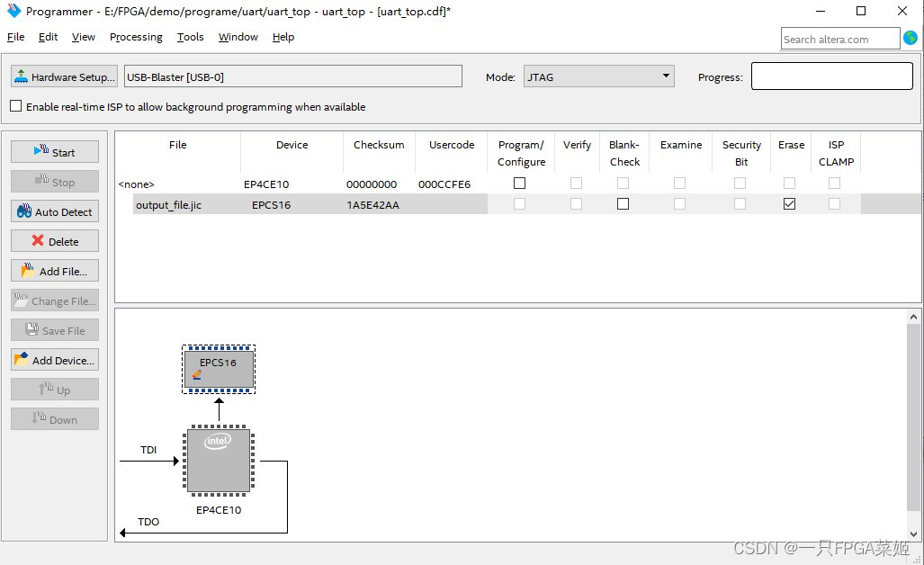Image resolution: width=924 pixels, height=565 pixels.
Task: Check Verify for the <none> row
Action: pos(577,184)
